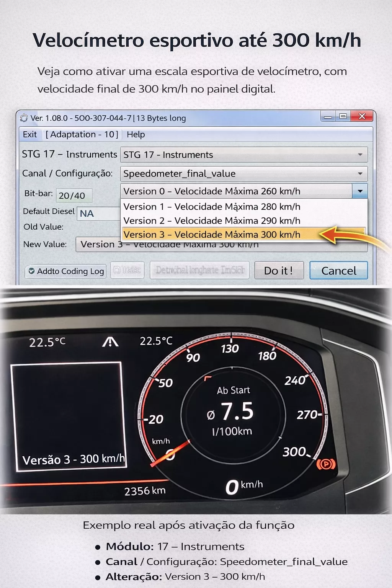Screen dimensions: 392x588
Task: Open the [Adaptation - 10] menu
Action: click(x=82, y=134)
